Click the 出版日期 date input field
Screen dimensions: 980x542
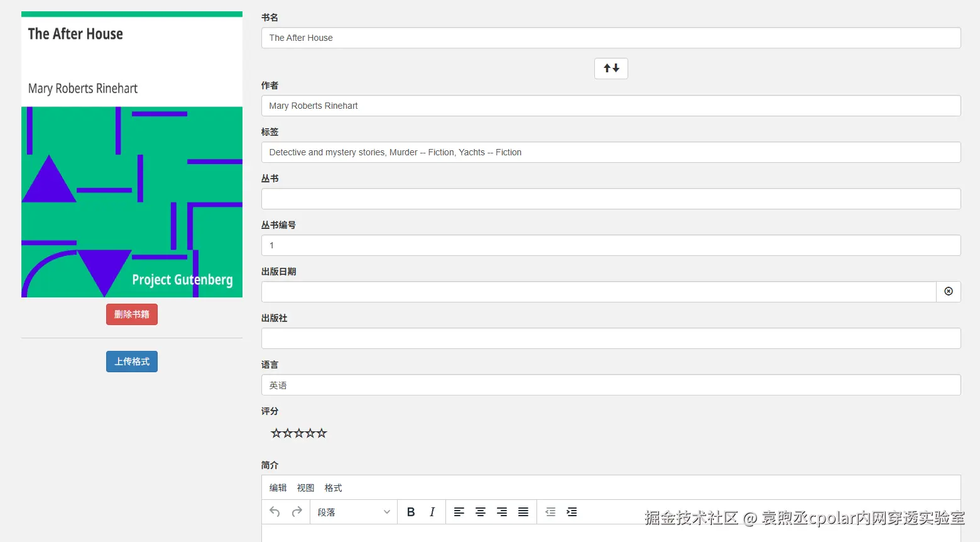pos(599,292)
